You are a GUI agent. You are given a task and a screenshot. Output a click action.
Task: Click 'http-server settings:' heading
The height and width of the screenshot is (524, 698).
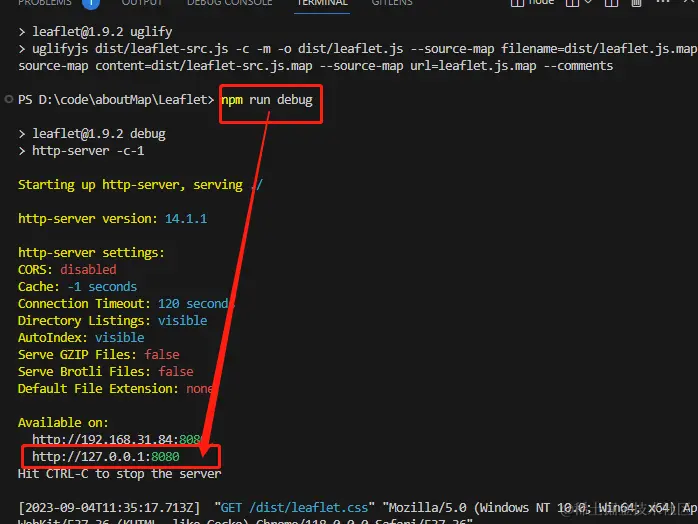[91, 253]
